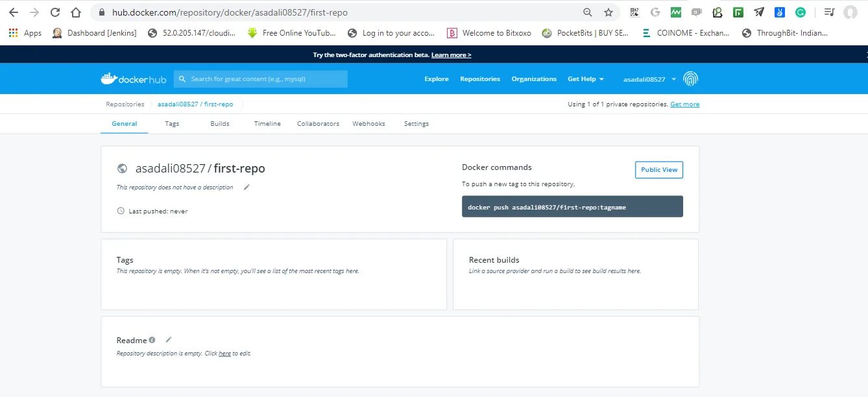
Task: Click the padlock site info icon
Action: [101, 12]
